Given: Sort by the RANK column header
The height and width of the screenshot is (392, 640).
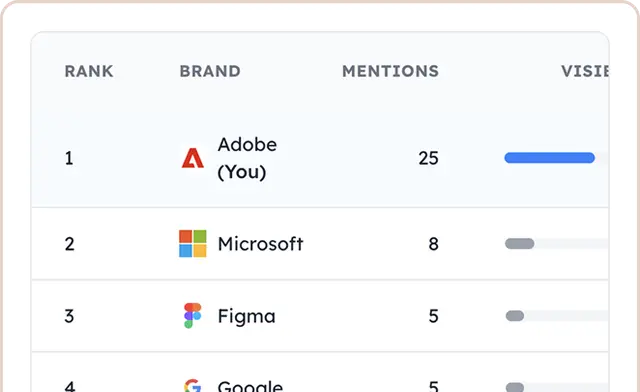Looking at the screenshot, I should click(89, 71).
